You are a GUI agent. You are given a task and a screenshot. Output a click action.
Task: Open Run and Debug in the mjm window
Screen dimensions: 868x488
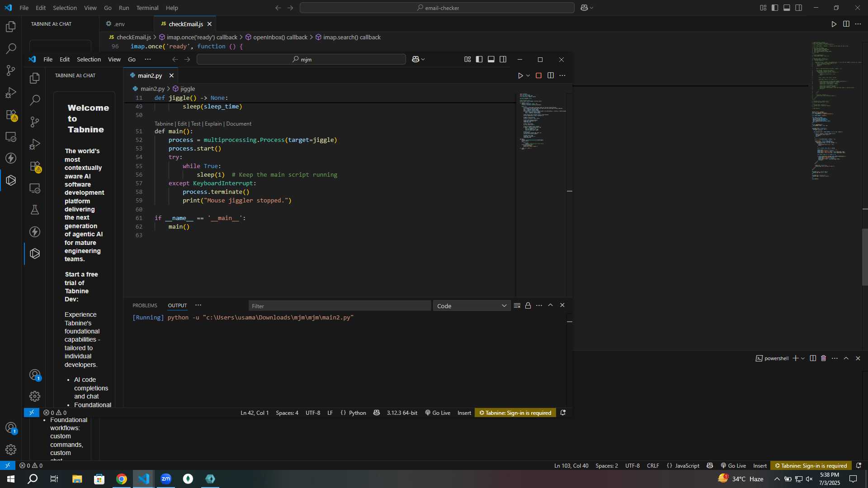[35, 144]
